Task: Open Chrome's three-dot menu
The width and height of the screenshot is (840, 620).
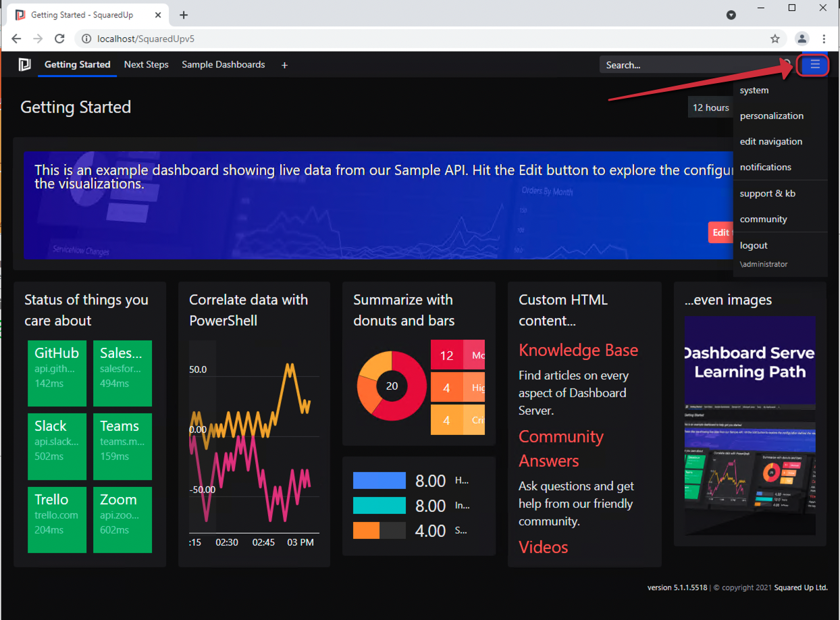Action: click(824, 38)
